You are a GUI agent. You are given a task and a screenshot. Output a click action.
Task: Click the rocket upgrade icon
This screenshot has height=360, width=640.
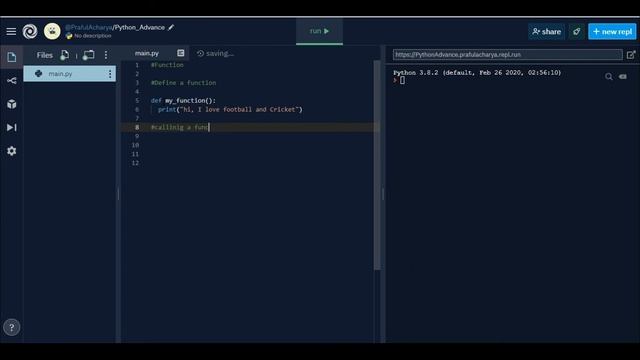[x=576, y=31]
